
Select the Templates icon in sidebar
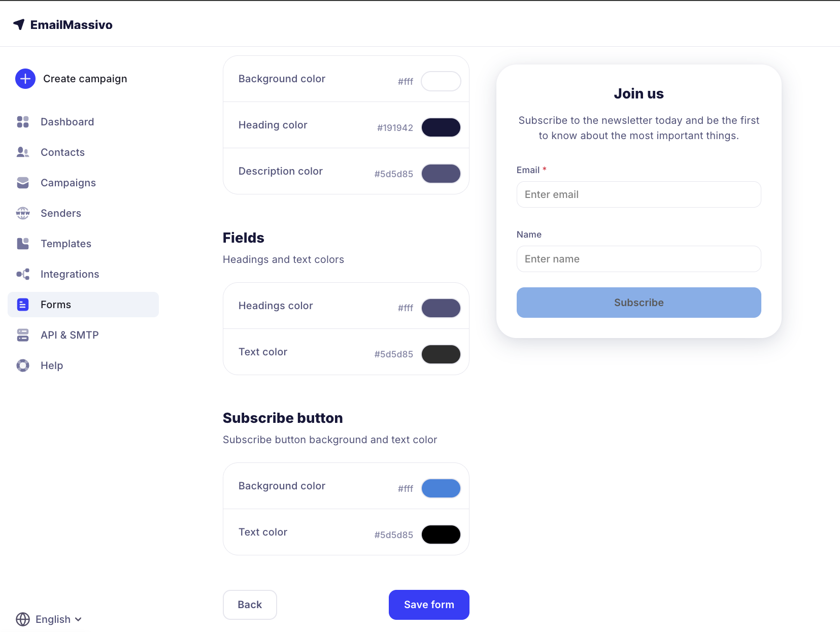[23, 244]
